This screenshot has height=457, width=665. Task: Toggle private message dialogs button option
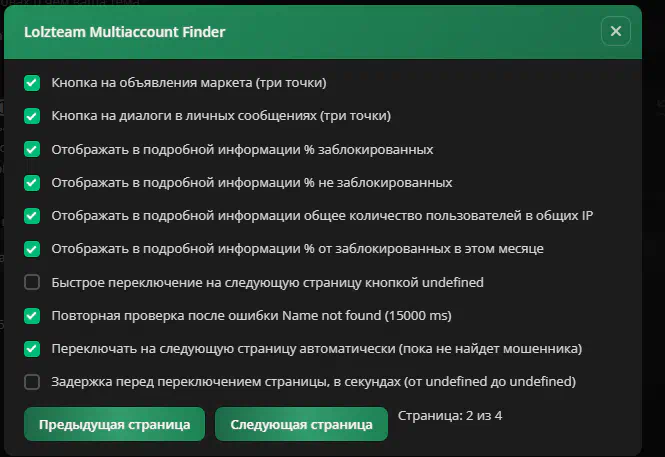[32, 116]
